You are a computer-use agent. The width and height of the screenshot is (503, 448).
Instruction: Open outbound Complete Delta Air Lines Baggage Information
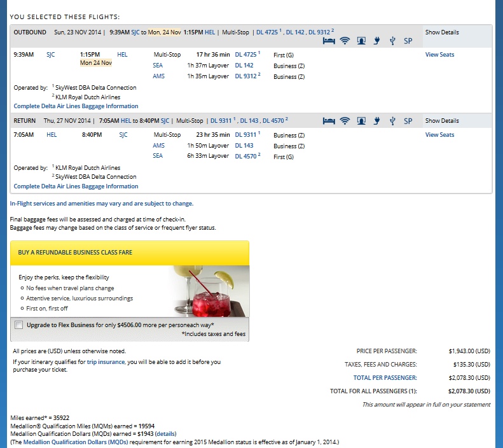pos(76,106)
